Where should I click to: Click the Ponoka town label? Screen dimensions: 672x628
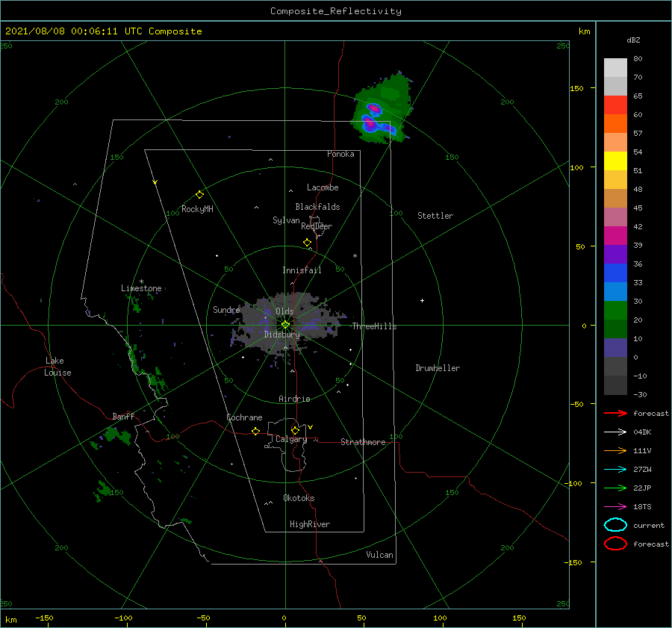click(340, 154)
